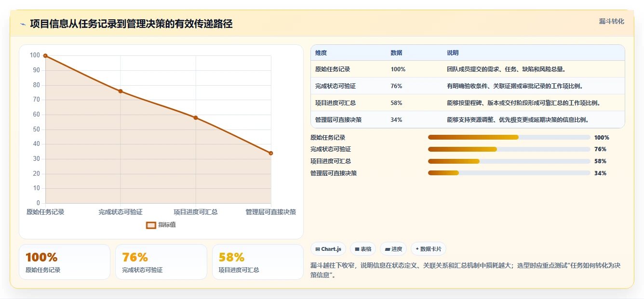The image size is (644, 299).
Task: Click the lightning icon beside the title
Action: point(23,24)
